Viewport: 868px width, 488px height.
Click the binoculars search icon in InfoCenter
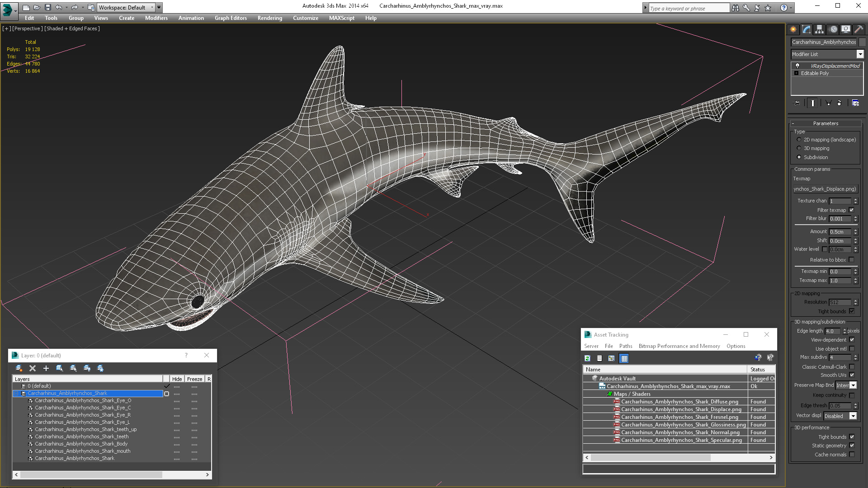pos(736,8)
